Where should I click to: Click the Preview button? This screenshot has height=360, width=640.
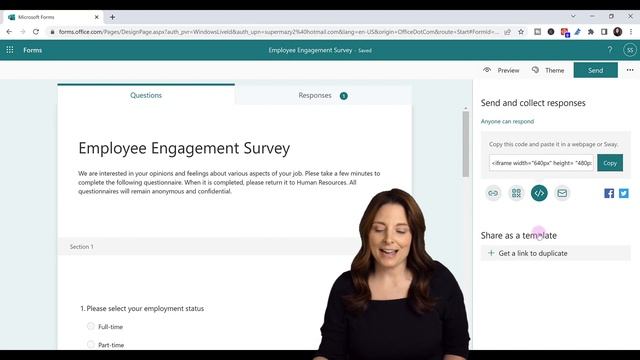pyautogui.click(x=501, y=70)
